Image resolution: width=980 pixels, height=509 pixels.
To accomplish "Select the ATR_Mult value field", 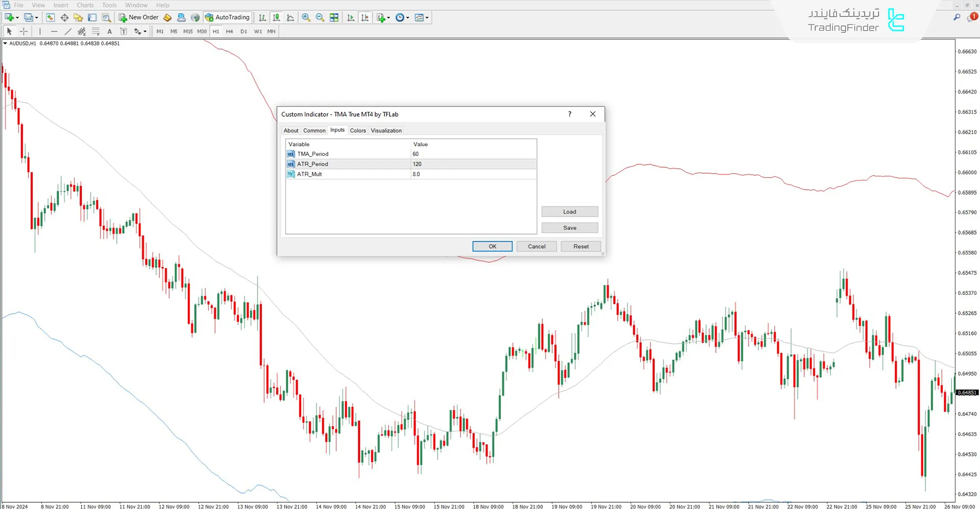I will point(473,174).
